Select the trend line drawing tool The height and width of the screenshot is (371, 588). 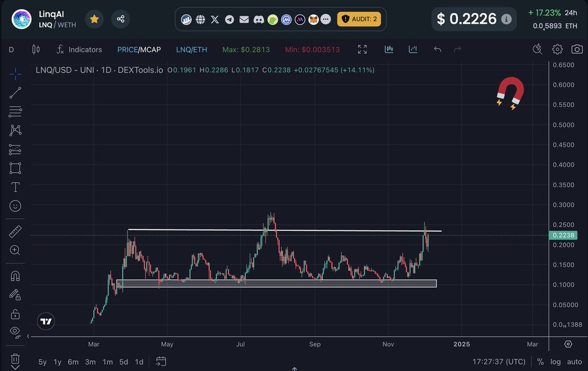pyautogui.click(x=15, y=93)
